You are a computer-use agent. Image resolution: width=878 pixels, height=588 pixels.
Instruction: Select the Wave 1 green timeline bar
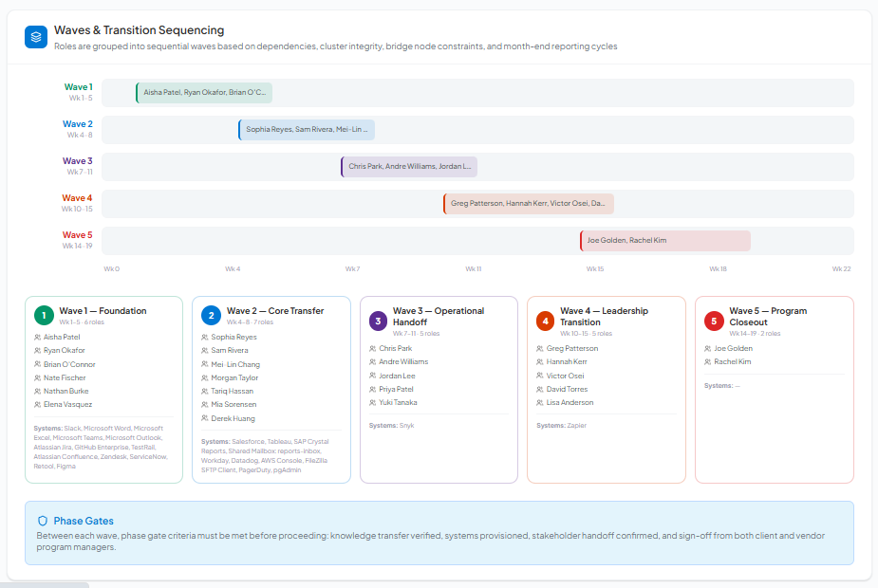click(x=204, y=93)
